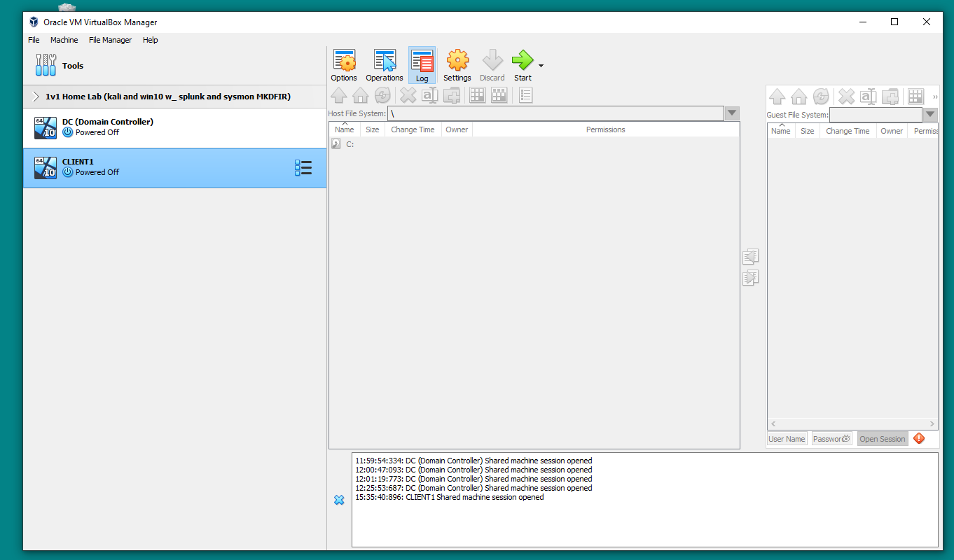The height and width of the screenshot is (560, 954).
Task: Go to home folder in host pane
Action: point(360,95)
